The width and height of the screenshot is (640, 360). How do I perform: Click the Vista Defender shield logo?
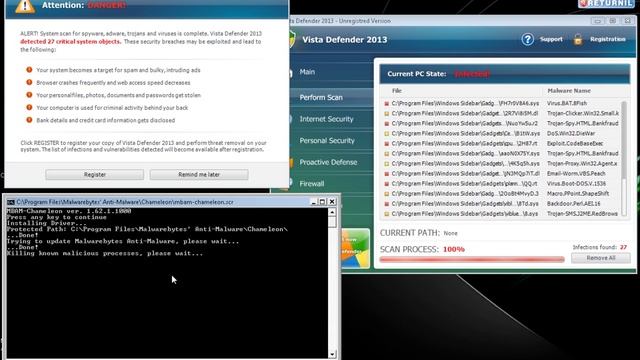point(292,40)
